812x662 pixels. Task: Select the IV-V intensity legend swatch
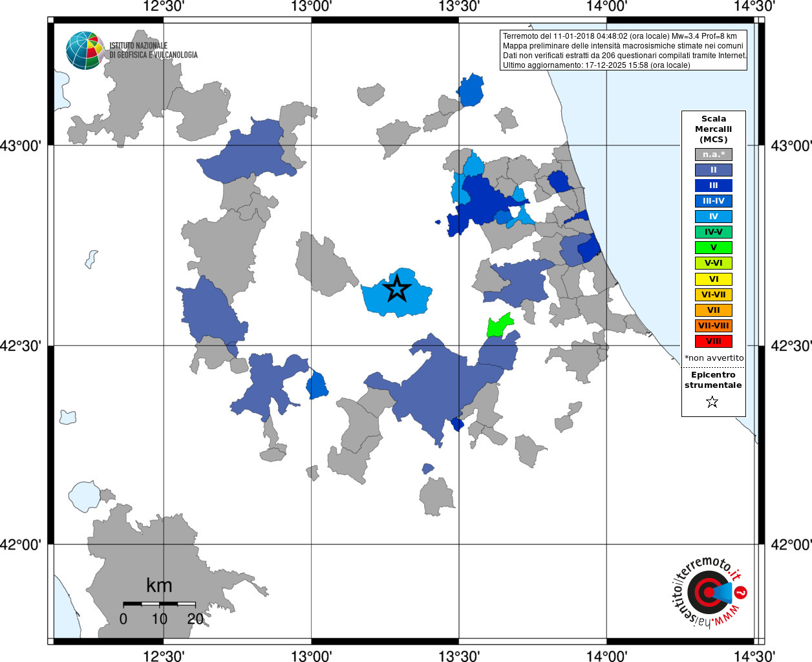coord(714,232)
